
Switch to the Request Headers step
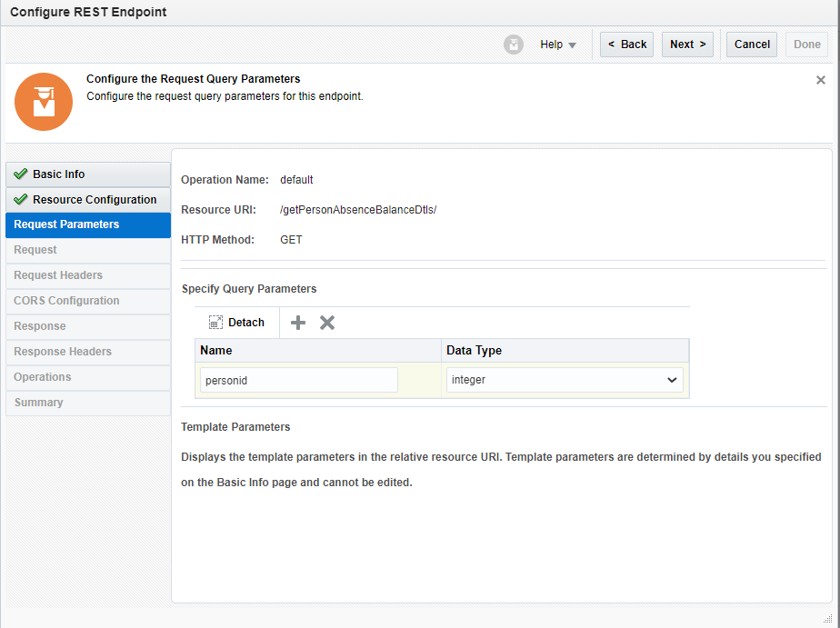pos(58,275)
